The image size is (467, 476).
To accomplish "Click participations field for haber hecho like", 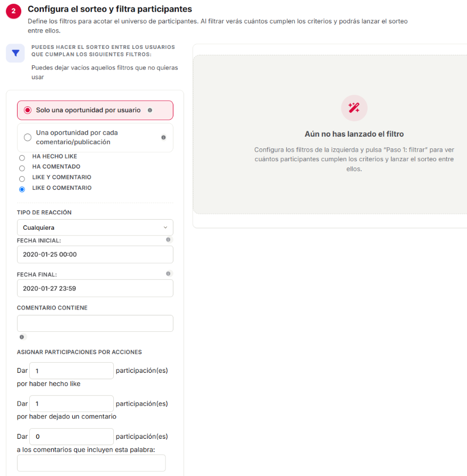I will (72, 371).
